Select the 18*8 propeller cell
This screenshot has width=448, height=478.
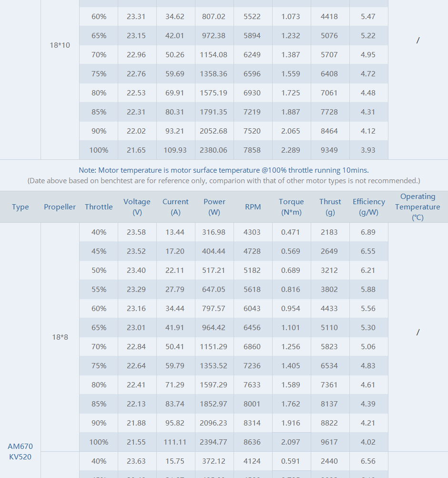60,337
